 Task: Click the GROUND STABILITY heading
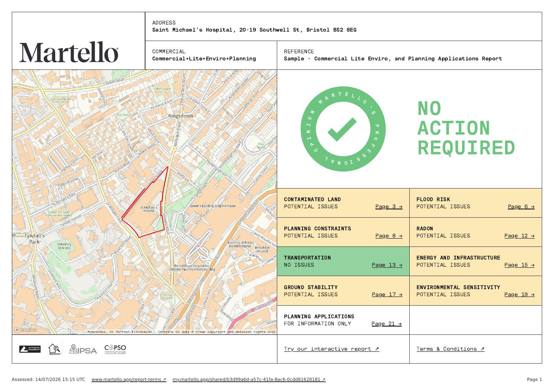click(311, 287)
